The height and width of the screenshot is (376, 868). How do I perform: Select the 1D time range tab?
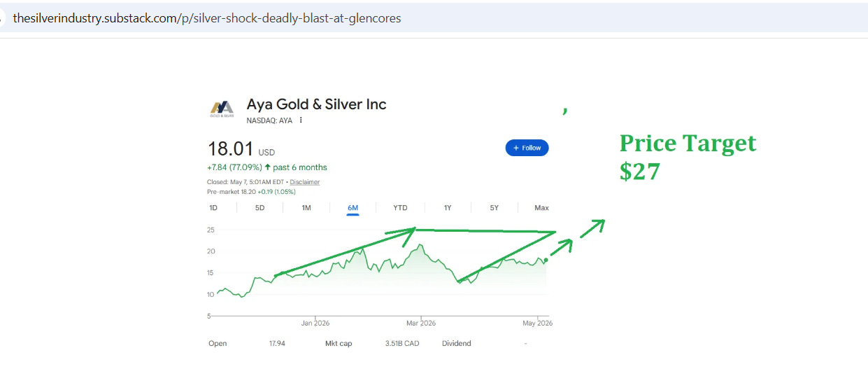pos(213,208)
